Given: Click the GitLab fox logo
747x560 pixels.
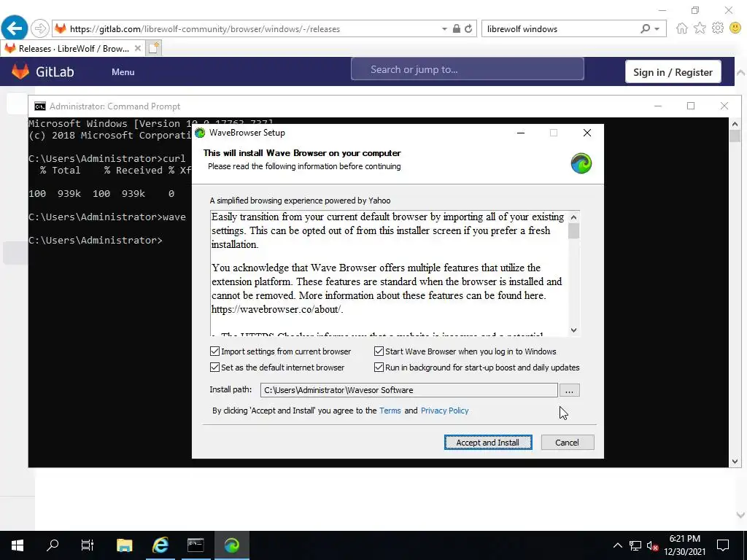Looking at the screenshot, I should click(x=20, y=71).
